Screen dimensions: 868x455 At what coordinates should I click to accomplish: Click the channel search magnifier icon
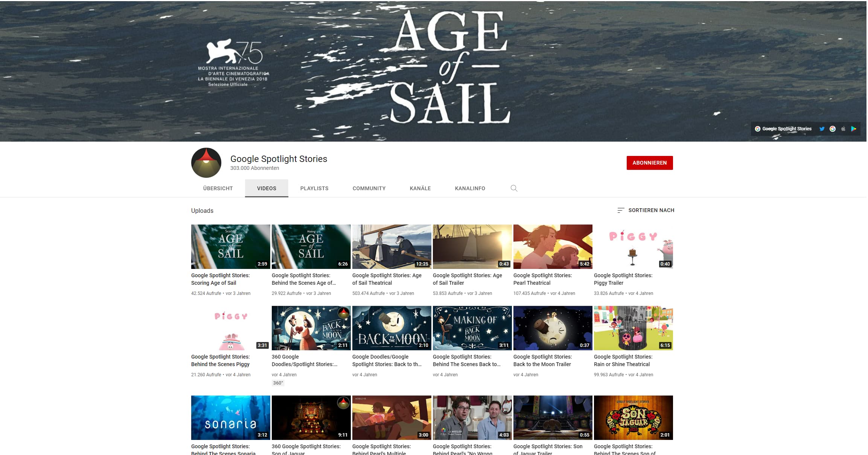point(514,188)
